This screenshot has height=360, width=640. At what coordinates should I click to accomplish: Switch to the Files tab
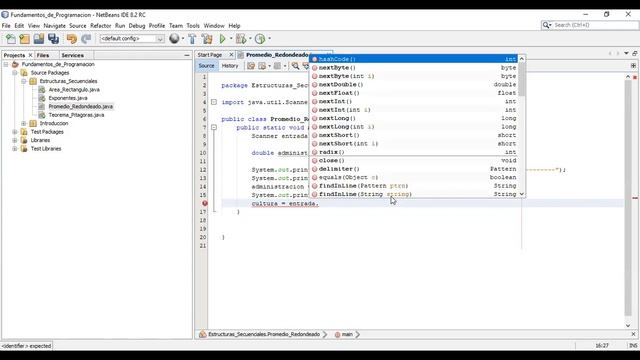[43, 55]
